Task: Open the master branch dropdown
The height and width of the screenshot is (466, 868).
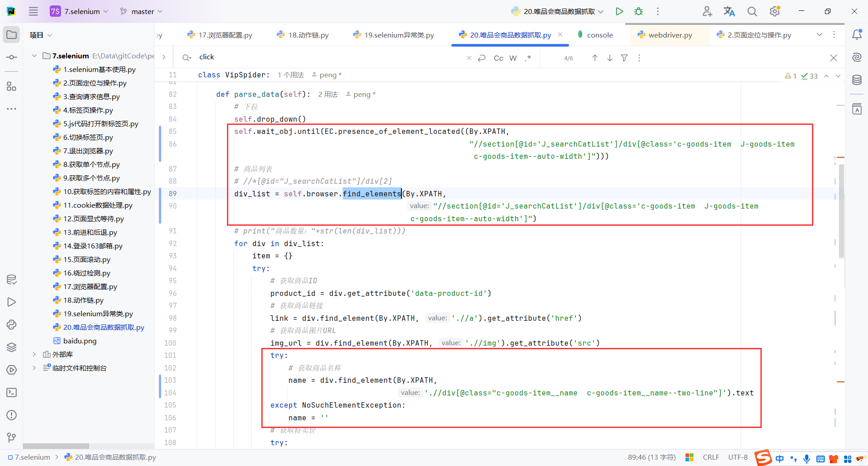Action: (x=141, y=11)
